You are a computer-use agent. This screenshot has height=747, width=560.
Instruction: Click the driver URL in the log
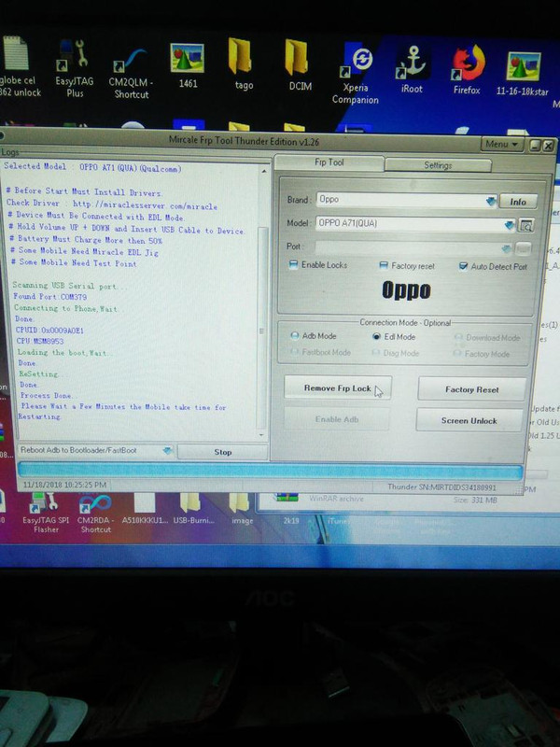145,204
